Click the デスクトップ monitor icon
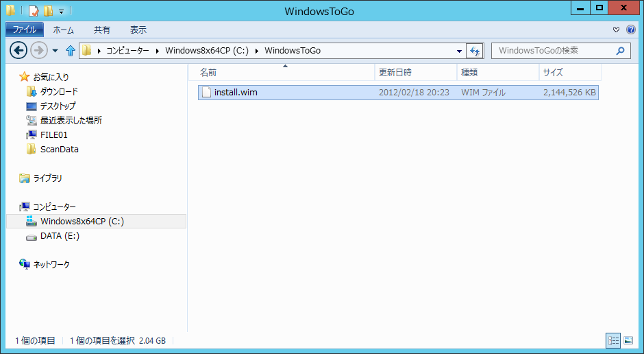Viewport: 644px width, 354px height. 32,106
